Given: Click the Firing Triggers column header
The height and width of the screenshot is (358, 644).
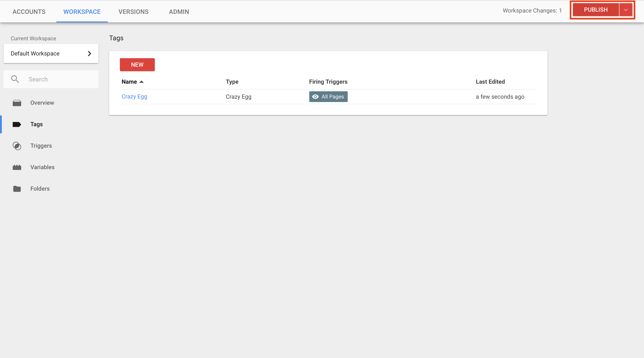Looking at the screenshot, I should click(328, 82).
